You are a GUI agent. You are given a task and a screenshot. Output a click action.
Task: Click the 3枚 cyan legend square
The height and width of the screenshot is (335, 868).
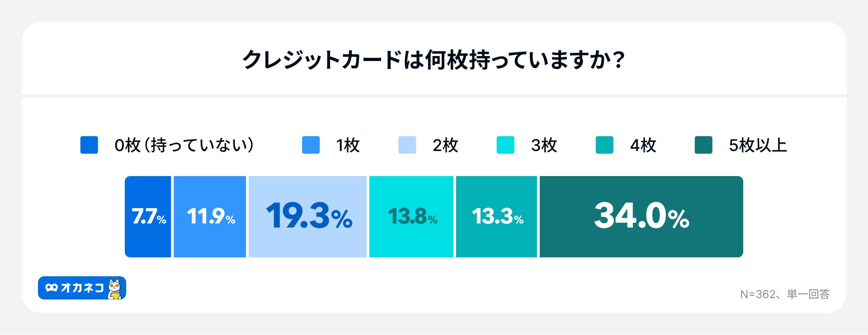pyautogui.click(x=505, y=145)
